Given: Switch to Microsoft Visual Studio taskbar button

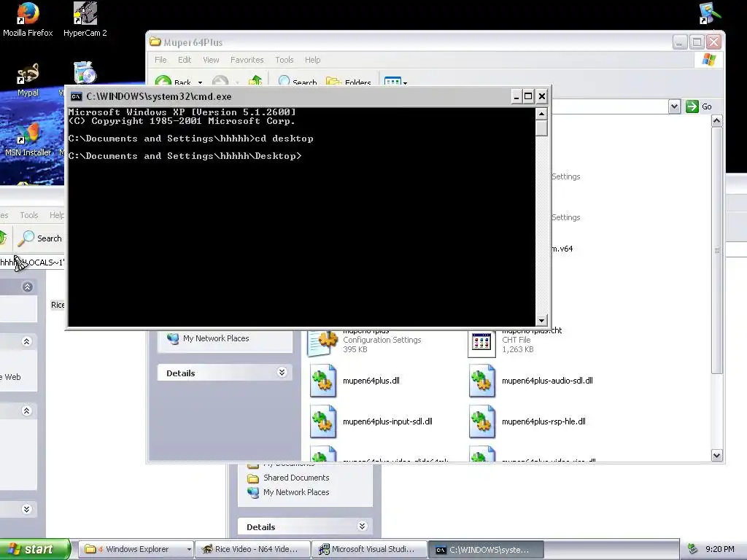Looking at the screenshot, I should coord(370,550).
